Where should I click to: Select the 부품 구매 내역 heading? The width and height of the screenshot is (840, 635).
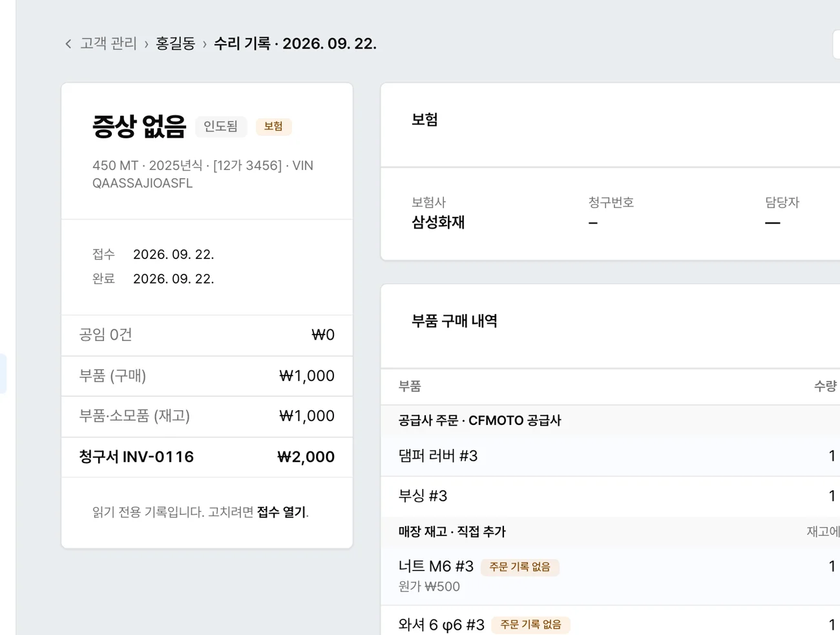454,321
